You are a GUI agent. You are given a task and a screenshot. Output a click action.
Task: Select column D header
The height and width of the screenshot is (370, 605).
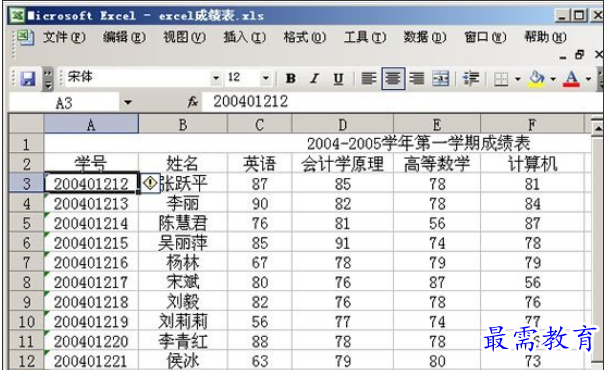pos(343,124)
